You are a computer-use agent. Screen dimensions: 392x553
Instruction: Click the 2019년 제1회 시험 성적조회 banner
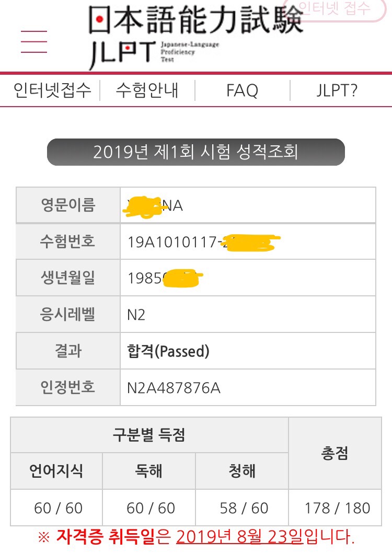195,152
